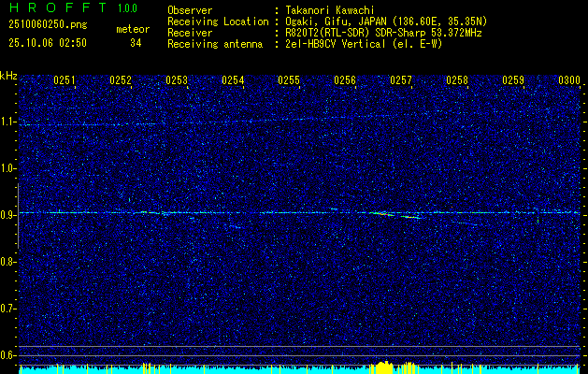
Task: Select the 0253 time tick label
Action: (177, 80)
